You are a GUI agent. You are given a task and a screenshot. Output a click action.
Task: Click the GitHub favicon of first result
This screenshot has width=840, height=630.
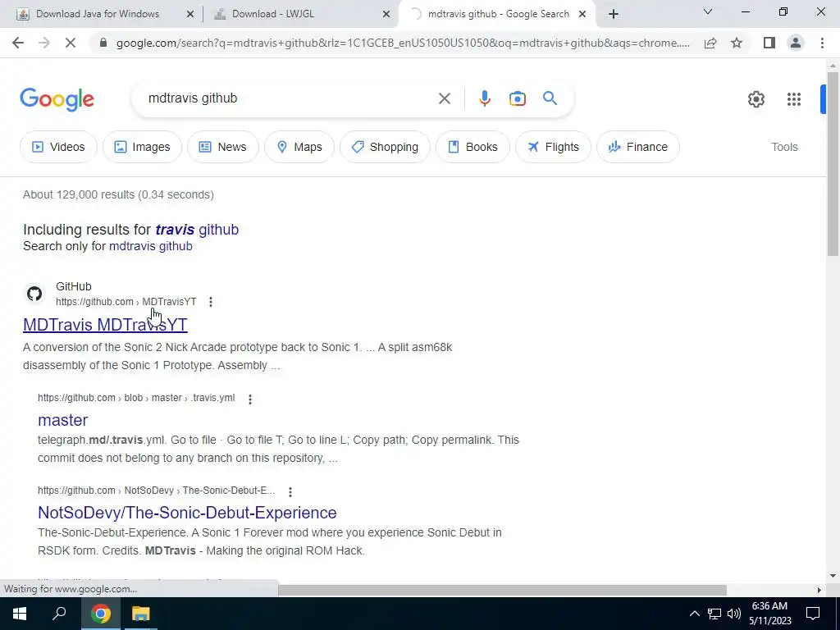coord(34,294)
